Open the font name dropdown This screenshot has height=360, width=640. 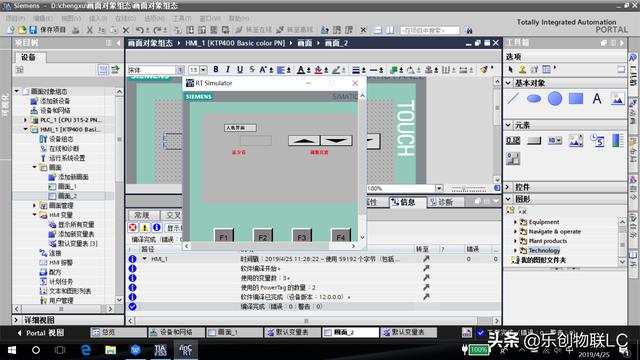click(180, 70)
